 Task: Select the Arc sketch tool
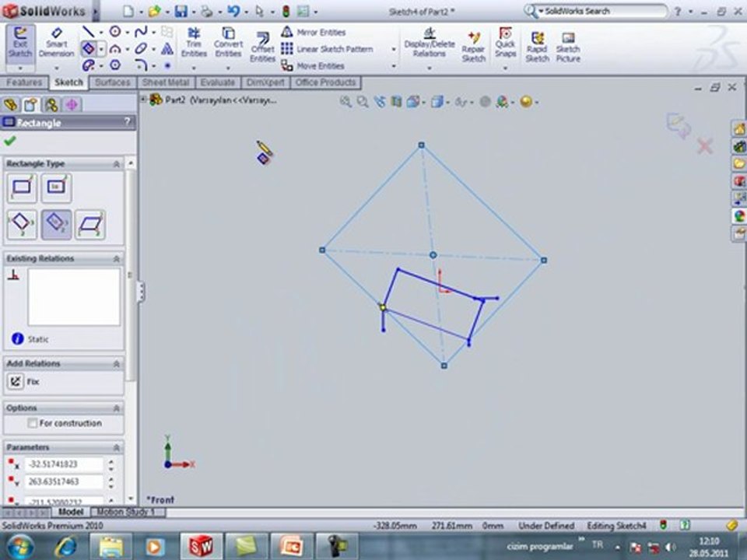click(x=115, y=48)
